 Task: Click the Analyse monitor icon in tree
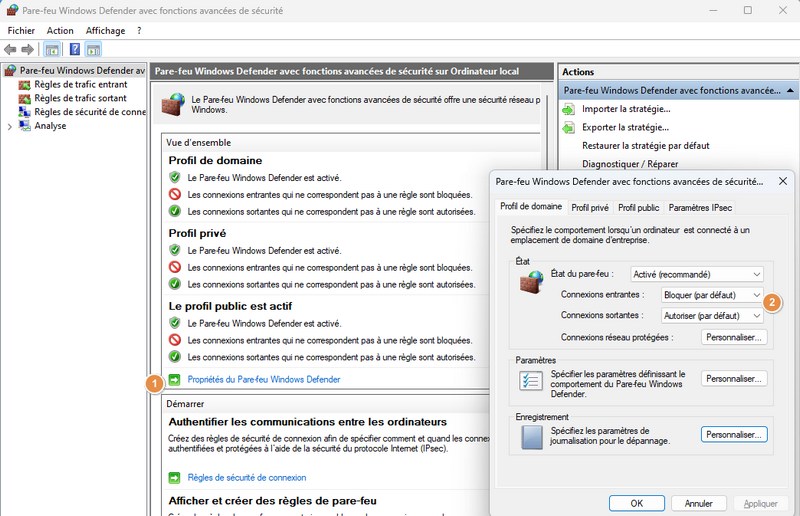(24, 126)
